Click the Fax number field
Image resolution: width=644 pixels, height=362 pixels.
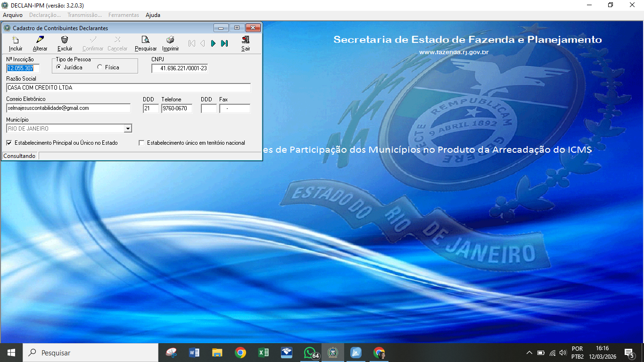pyautogui.click(x=235, y=108)
